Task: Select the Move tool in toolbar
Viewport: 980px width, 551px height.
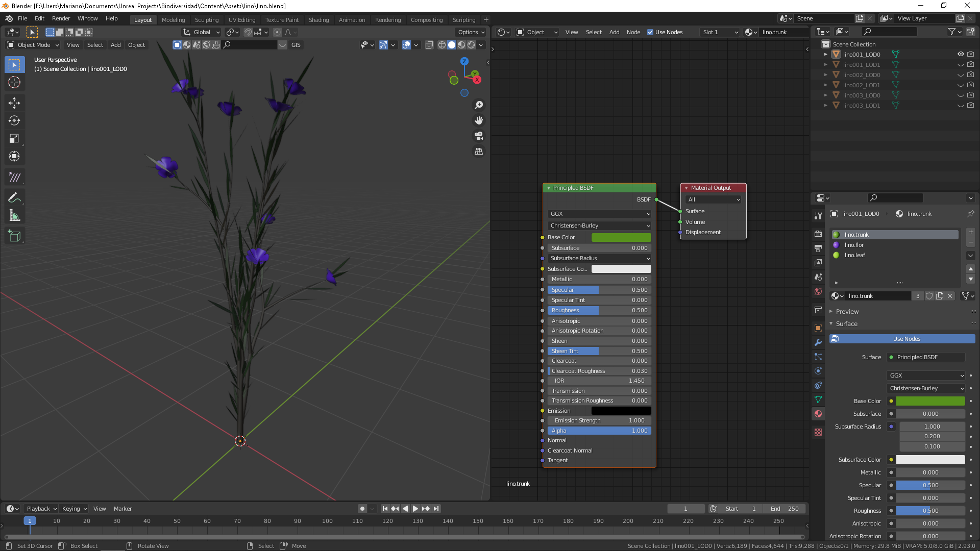Action: pyautogui.click(x=14, y=103)
